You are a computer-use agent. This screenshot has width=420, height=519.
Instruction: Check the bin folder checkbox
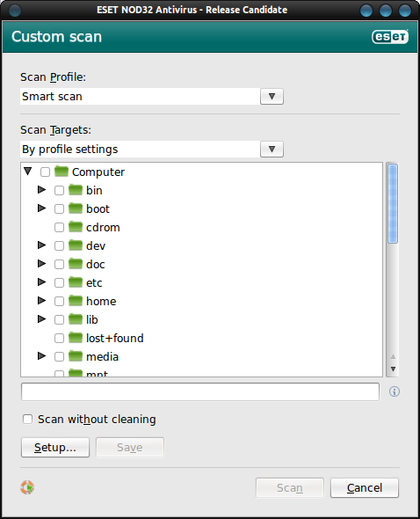pos(59,191)
